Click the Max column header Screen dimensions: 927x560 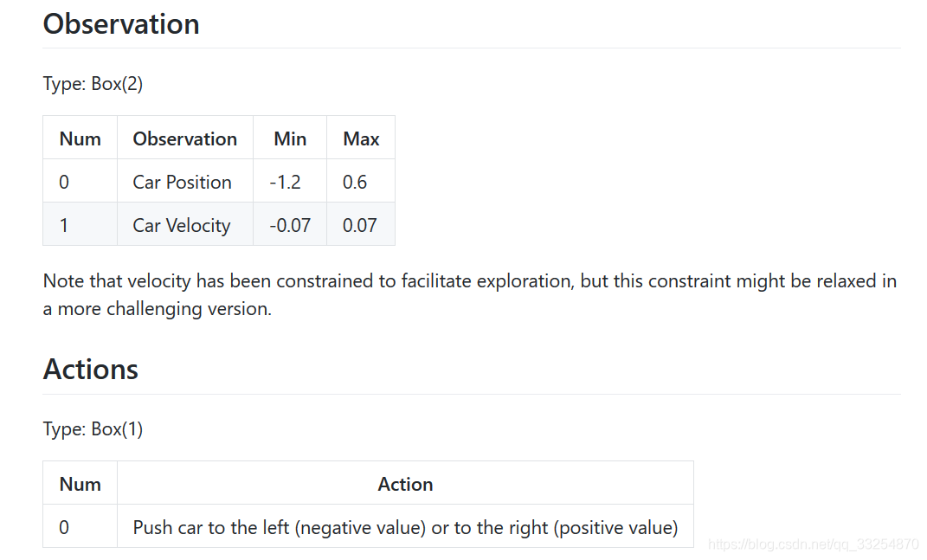[x=361, y=138]
